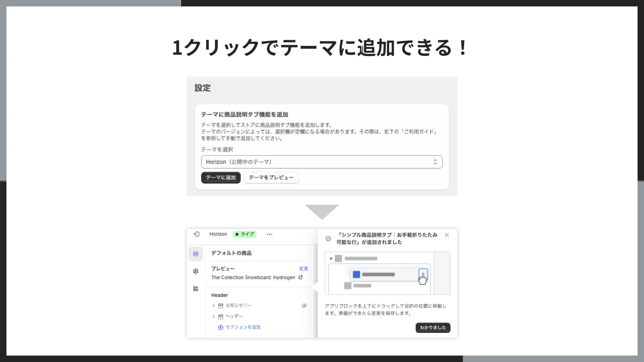Select the Sections panel icon in sidebar
The height and width of the screenshot is (362, 644).
(x=196, y=254)
